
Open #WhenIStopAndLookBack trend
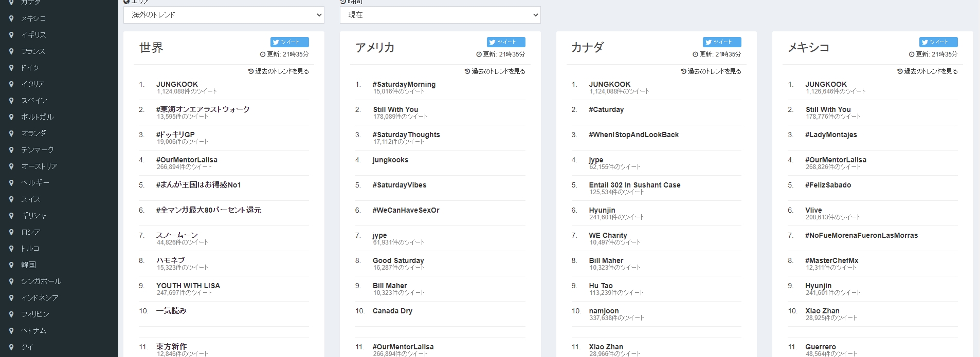click(634, 135)
